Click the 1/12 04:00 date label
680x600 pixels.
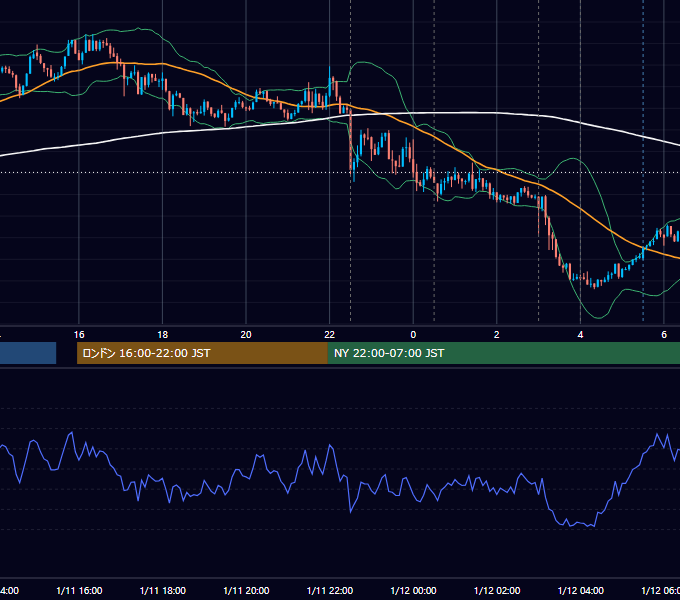tap(581, 590)
